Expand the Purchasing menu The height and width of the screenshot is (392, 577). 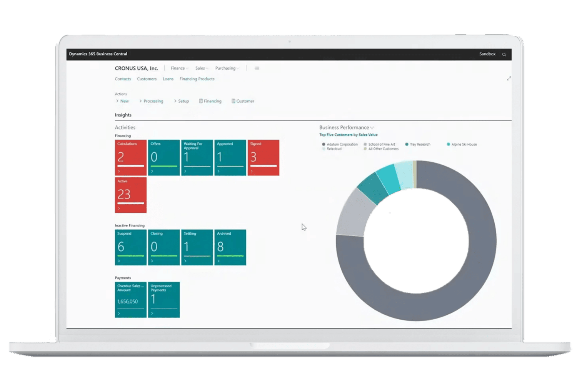tap(227, 68)
